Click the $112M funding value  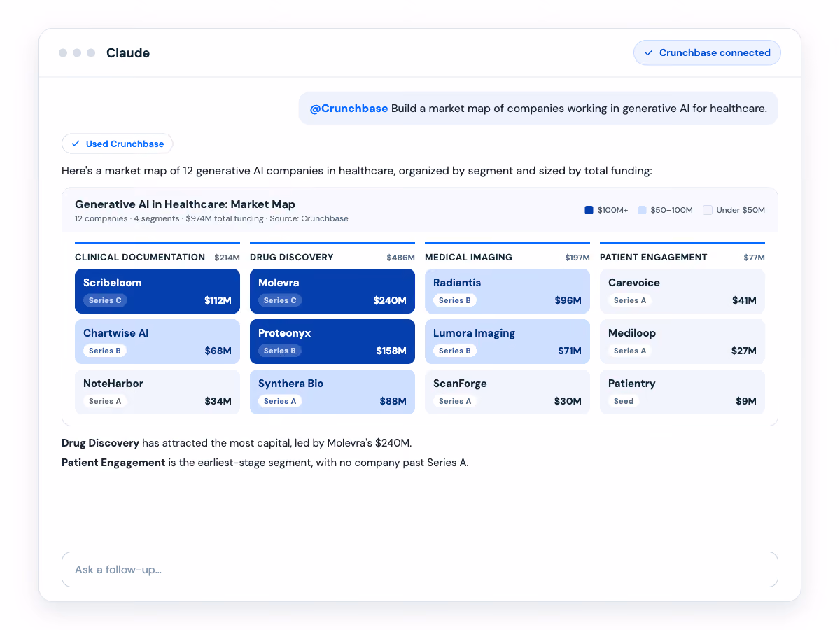click(218, 300)
